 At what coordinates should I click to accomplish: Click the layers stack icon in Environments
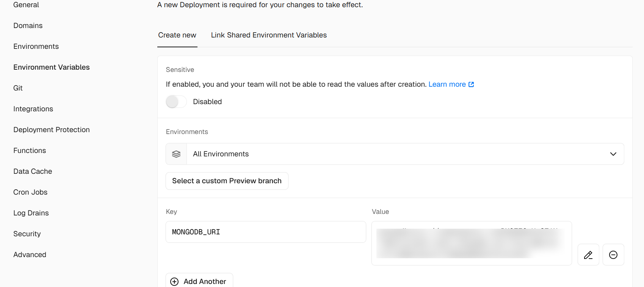point(176,154)
